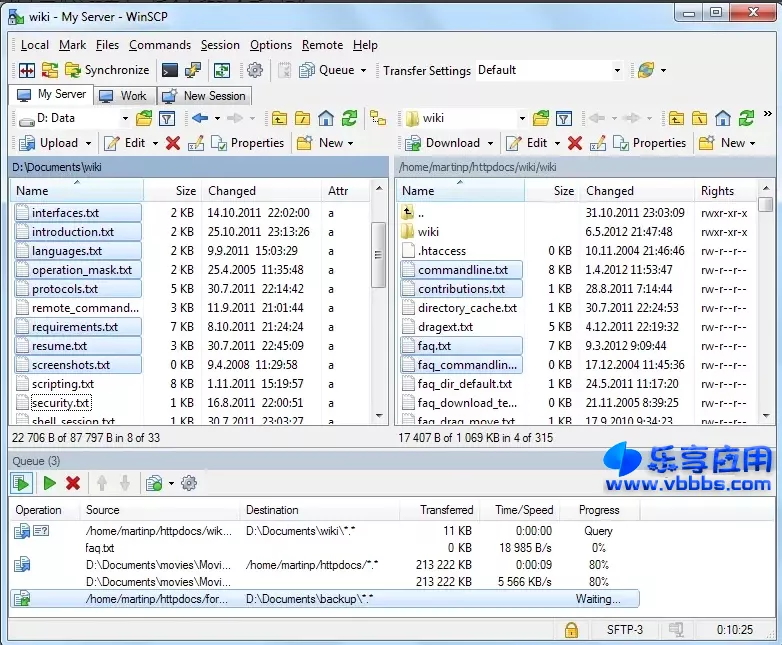Go to local parent directory icon
782x645 pixels.
coord(279,119)
